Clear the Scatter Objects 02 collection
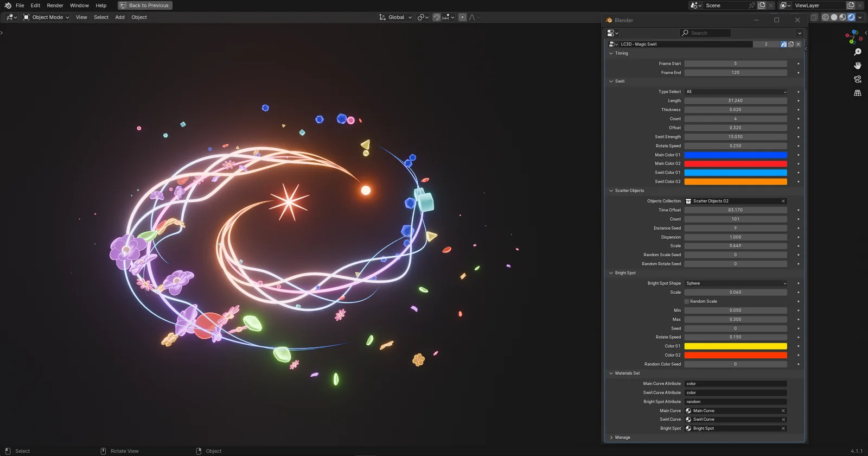Screen dimensions: 868x456 click(783, 201)
